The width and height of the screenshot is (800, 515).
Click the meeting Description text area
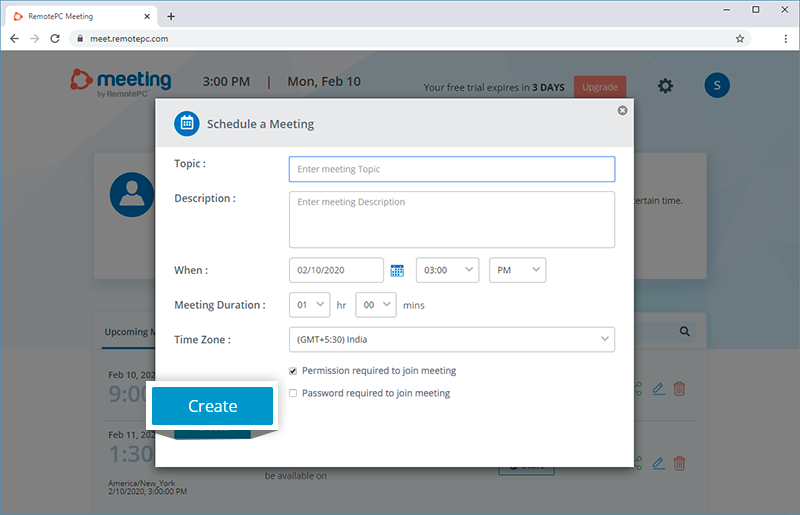452,219
